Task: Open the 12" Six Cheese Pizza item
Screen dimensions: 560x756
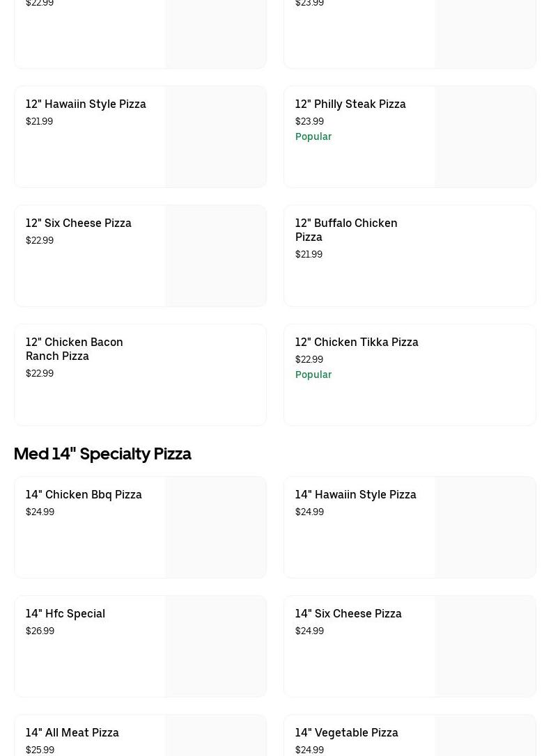Action: point(79,223)
